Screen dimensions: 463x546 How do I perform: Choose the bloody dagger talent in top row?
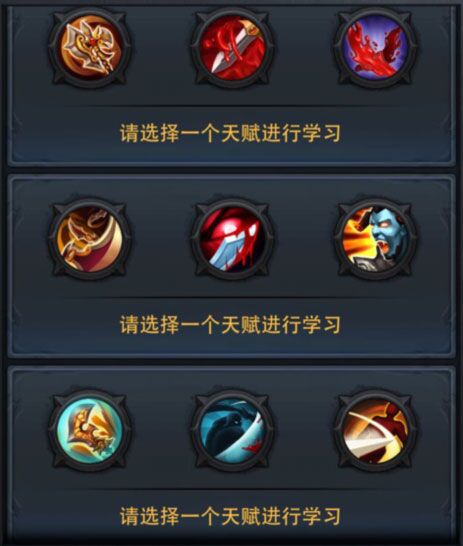coord(232,47)
